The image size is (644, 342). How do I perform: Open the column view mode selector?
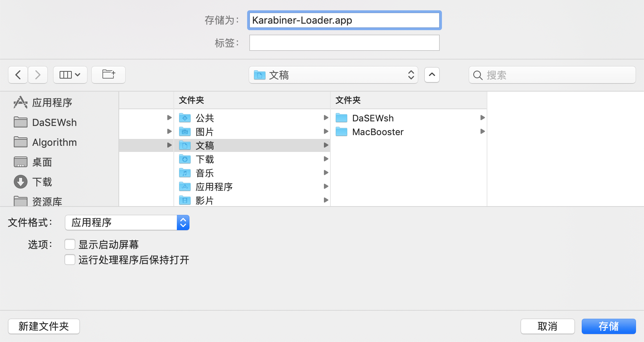(70, 75)
